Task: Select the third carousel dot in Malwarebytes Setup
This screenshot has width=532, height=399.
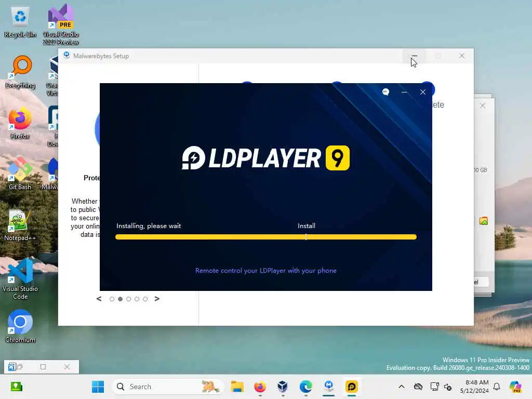Action: pos(129,299)
